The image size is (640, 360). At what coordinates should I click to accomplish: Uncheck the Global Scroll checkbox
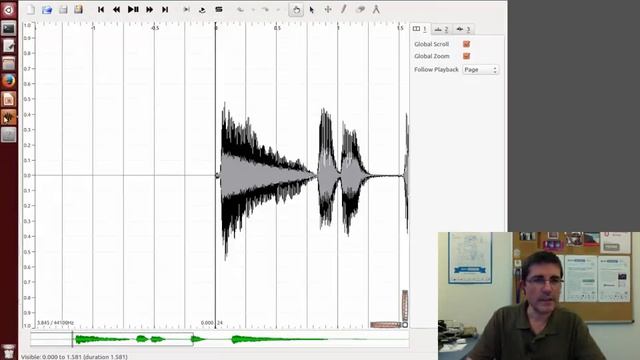pos(467,44)
